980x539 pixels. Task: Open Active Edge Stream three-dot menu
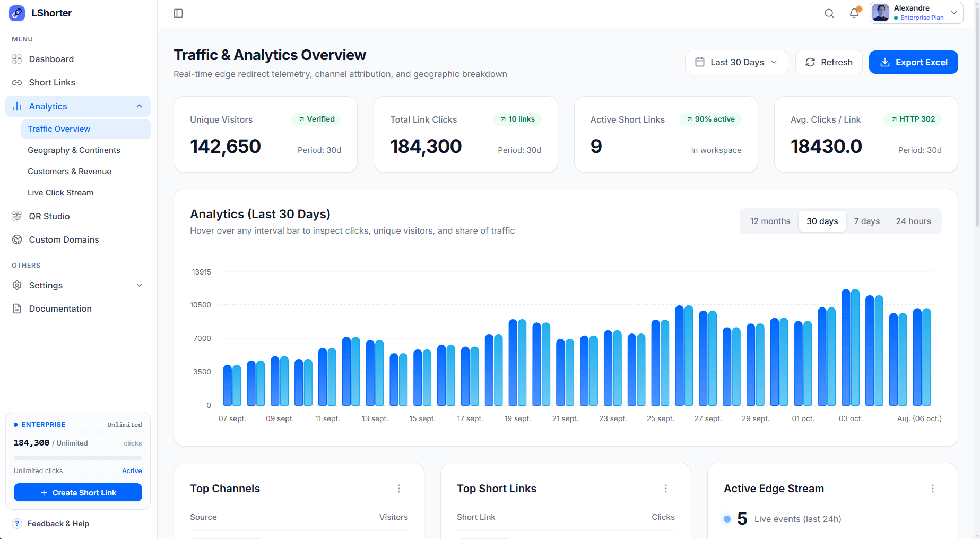(933, 489)
